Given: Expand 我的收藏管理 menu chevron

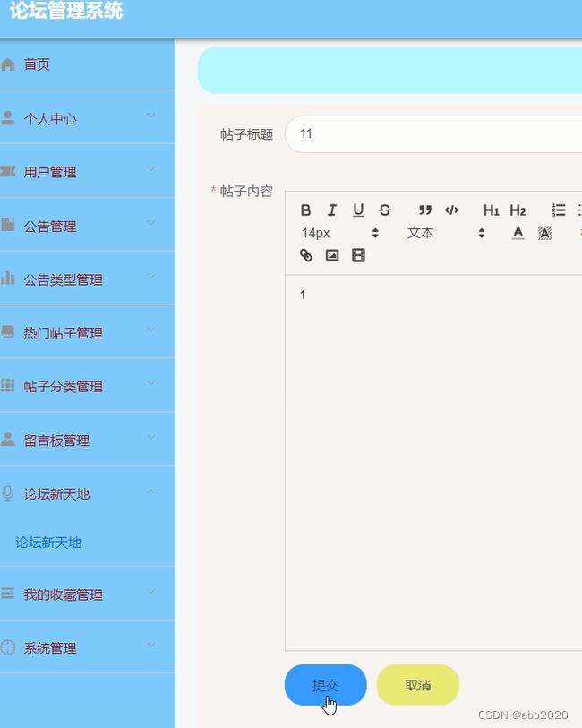Looking at the screenshot, I should pyautogui.click(x=151, y=591).
